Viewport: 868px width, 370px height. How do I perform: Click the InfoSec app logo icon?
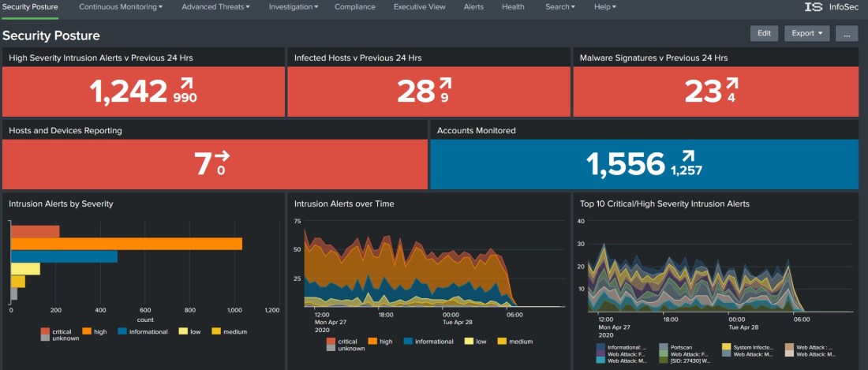click(x=814, y=6)
